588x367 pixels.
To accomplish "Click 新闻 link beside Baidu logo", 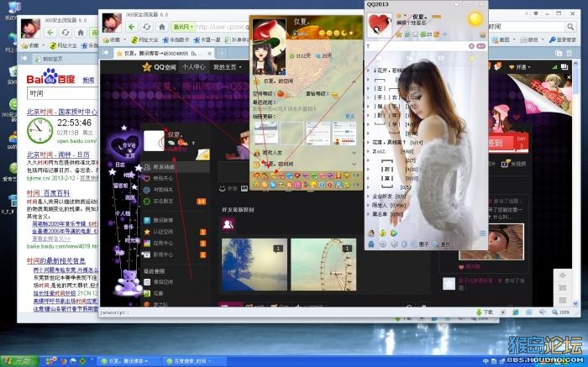I will coord(88,80).
